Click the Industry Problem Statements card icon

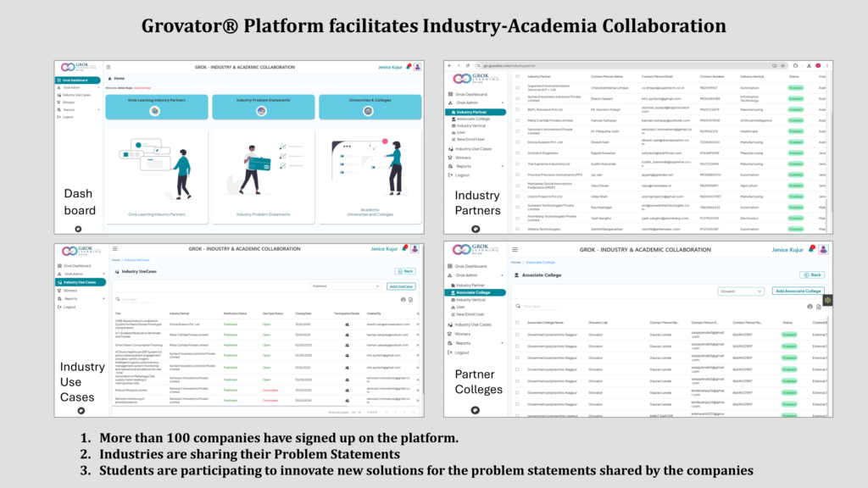(262, 111)
